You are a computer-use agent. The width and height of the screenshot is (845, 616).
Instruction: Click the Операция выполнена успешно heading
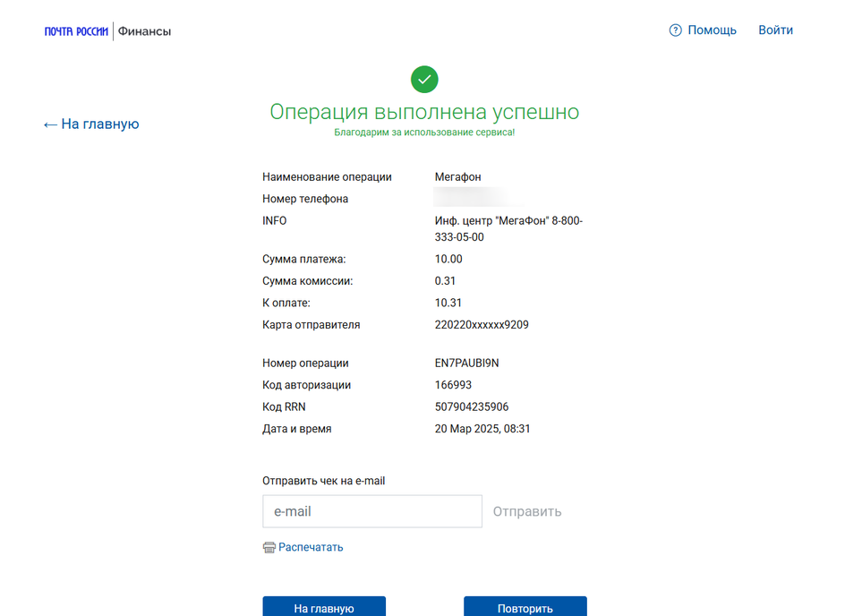click(x=424, y=112)
